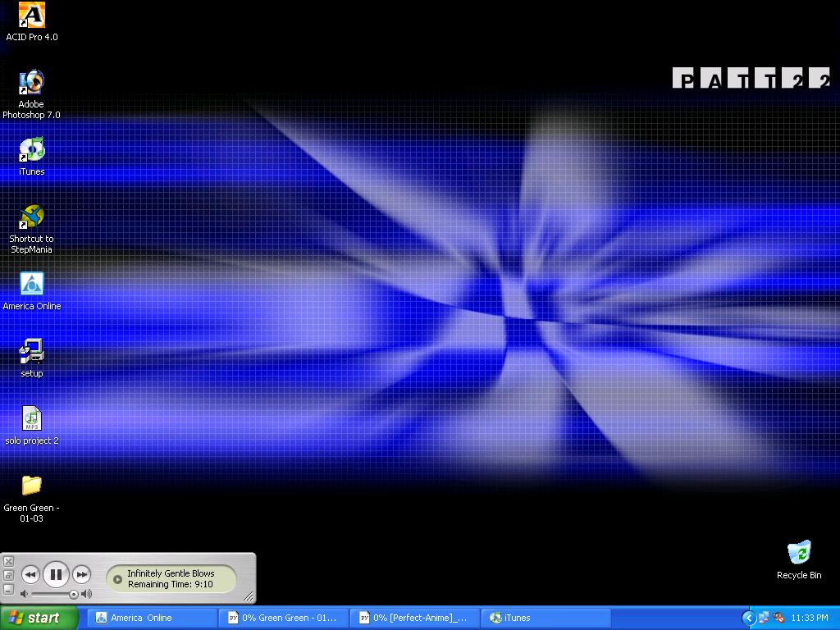Click the network connection tray icon

click(x=764, y=619)
